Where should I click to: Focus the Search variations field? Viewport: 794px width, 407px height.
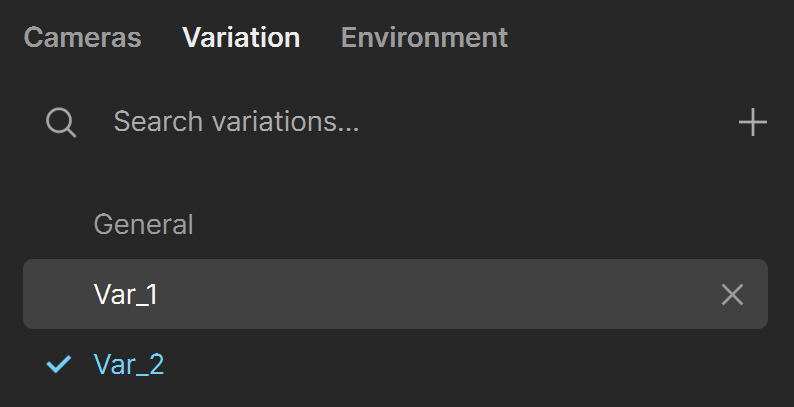(x=405, y=122)
